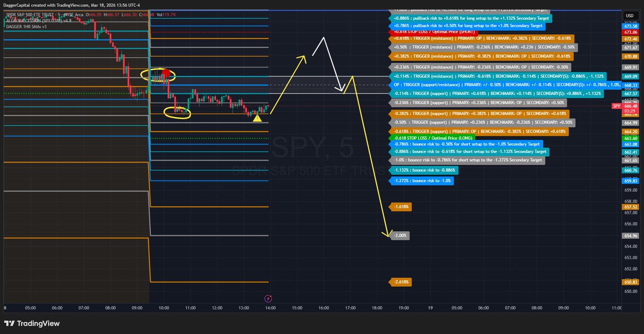Click the -1.132% bounce risk to -0.886% label

point(423,170)
